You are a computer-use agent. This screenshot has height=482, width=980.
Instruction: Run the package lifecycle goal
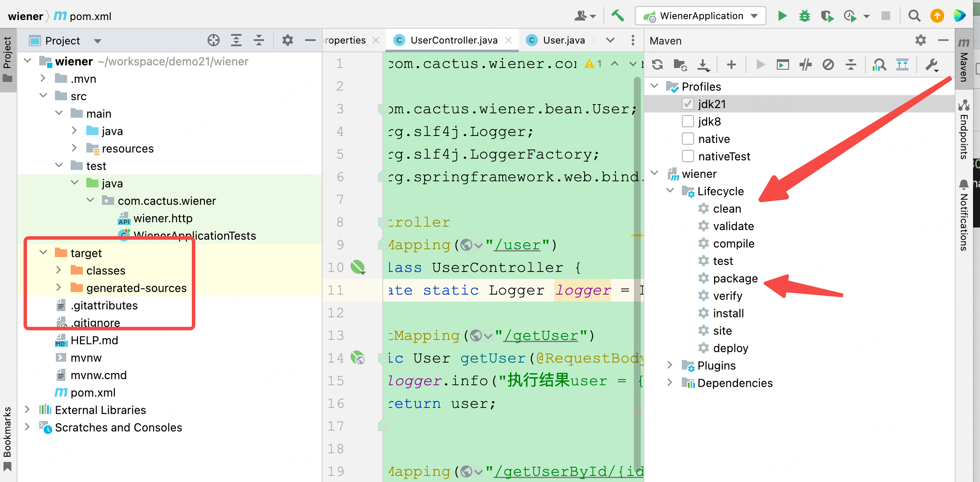pyautogui.click(x=735, y=278)
